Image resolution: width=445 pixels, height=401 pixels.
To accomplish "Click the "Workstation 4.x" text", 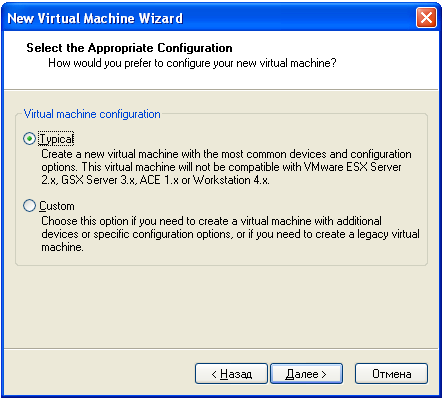I will [x=231, y=180].
